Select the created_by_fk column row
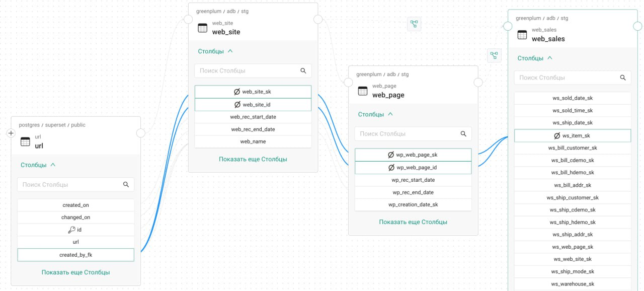644x291 pixels. 76,255
